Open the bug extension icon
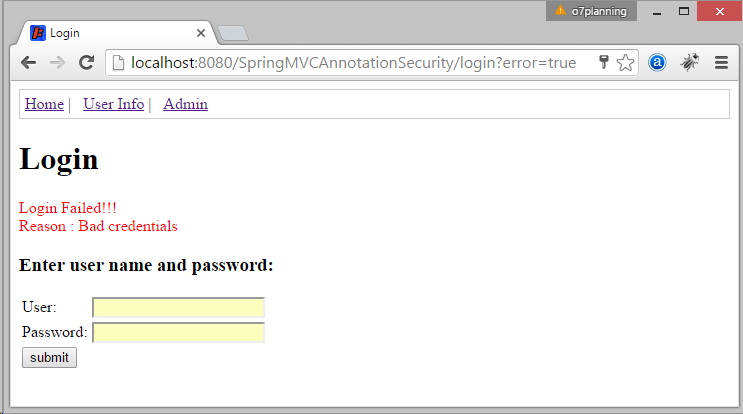 tap(689, 63)
